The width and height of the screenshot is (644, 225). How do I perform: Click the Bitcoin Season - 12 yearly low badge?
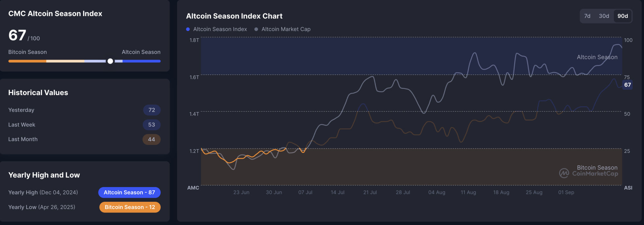[x=130, y=207]
